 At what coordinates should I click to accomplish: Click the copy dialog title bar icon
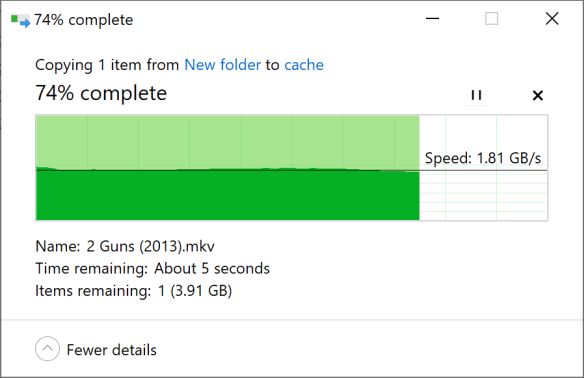20,20
